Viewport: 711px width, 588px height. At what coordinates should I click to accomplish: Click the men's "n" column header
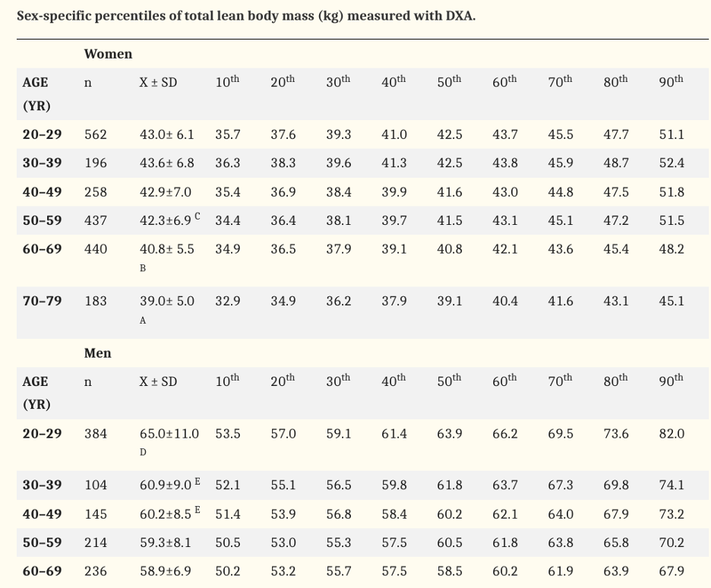click(88, 382)
